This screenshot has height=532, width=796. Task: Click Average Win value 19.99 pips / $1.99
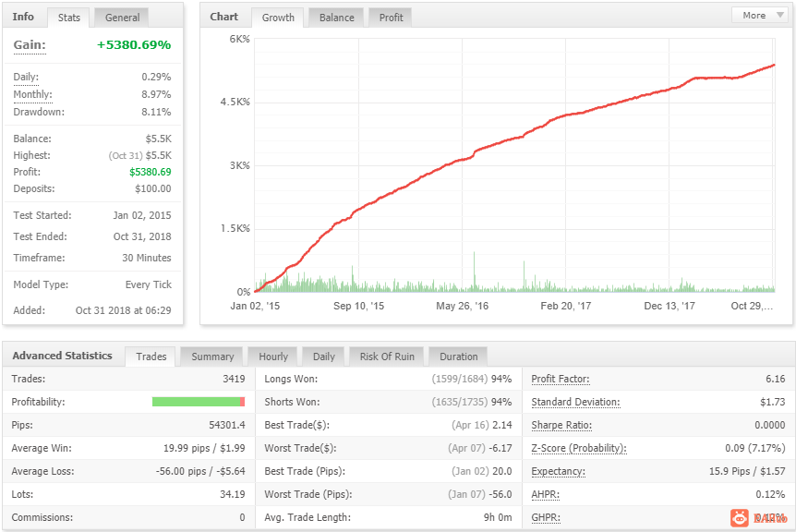pos(204,448)
